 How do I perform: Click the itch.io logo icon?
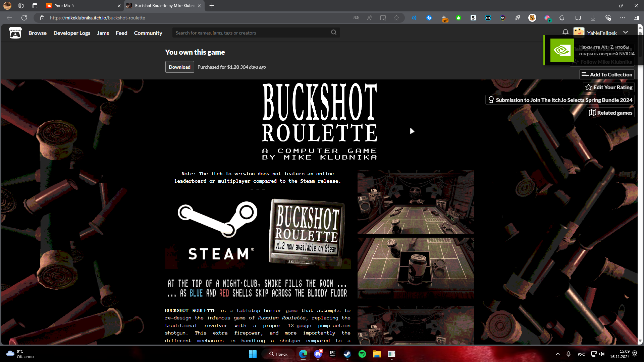(15, 33)
